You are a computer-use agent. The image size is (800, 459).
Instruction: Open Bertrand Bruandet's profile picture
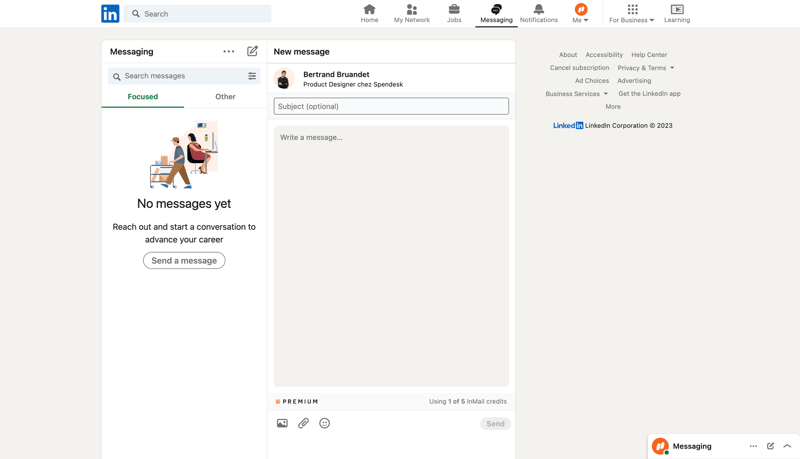click(x=284, y=79)
